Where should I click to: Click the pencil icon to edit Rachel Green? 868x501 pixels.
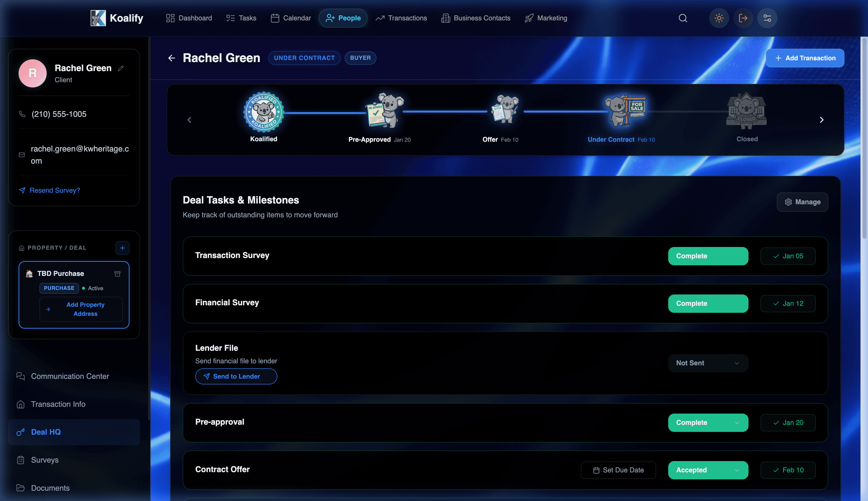click(x=121, y=68)
